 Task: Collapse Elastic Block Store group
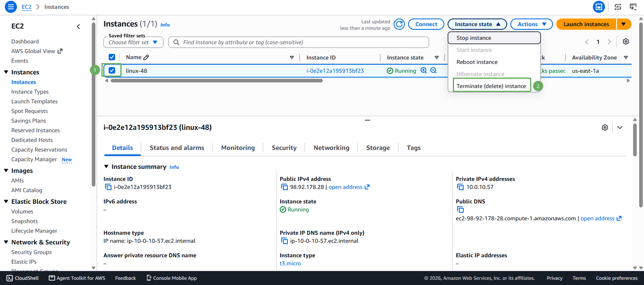click(6, 201)
